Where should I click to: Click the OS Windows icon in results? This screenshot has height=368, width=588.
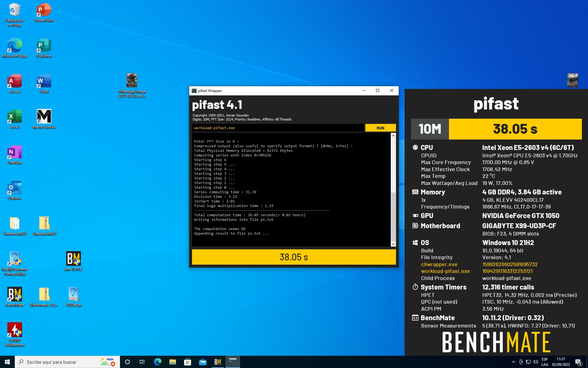pyautogui.click(x=415, y=243)
